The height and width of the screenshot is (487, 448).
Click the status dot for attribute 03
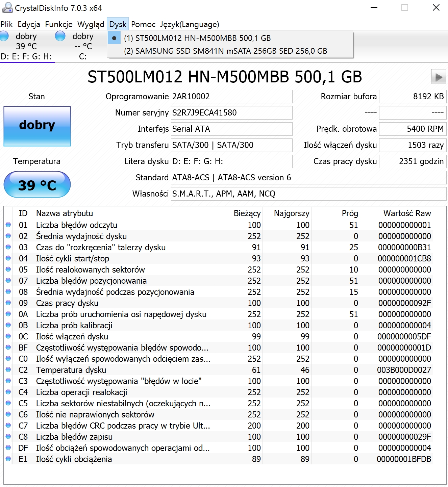[x=8, y=247]
